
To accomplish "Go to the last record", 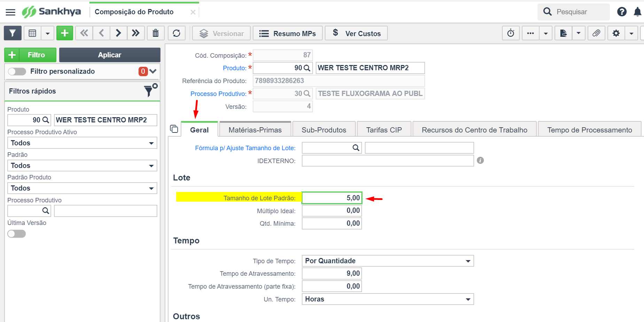I will pyautogui.click(x=136, y=33).
